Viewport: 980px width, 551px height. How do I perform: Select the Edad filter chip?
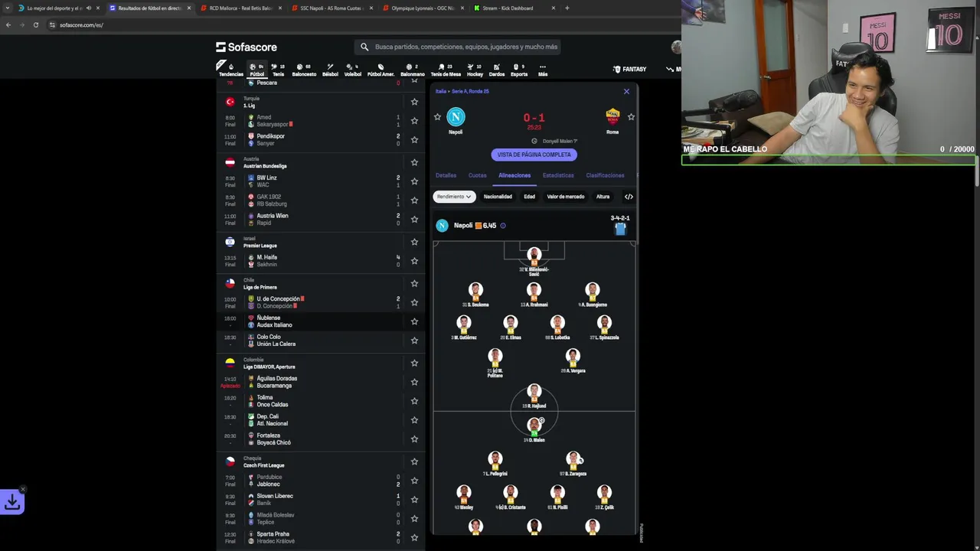coord(529,197)
